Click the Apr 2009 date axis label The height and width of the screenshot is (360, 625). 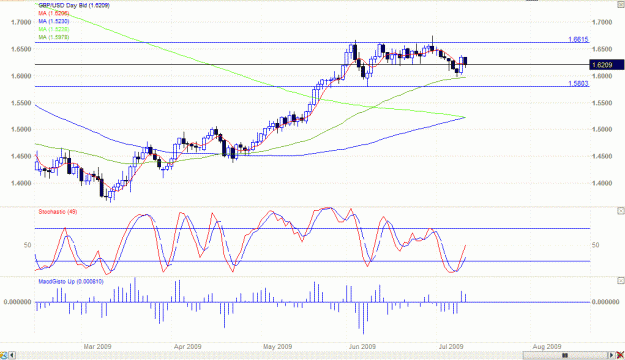click(x=187, y=346)
